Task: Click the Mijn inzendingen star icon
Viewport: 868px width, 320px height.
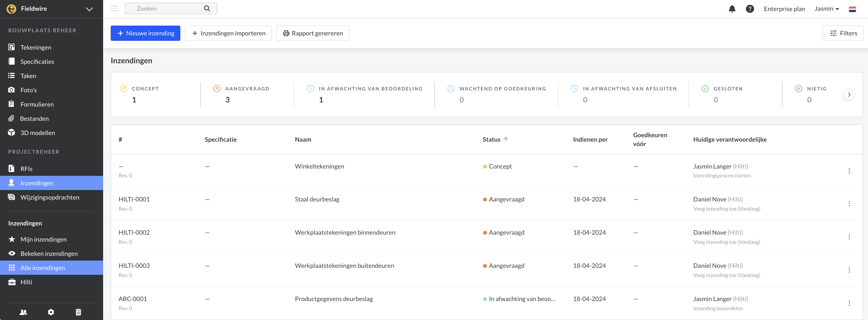Action: tap(12, 239)
